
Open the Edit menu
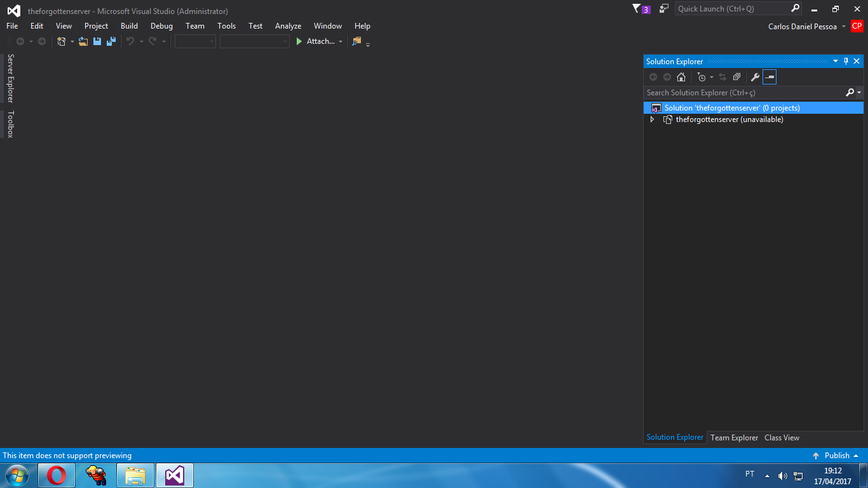click(37, 26)
